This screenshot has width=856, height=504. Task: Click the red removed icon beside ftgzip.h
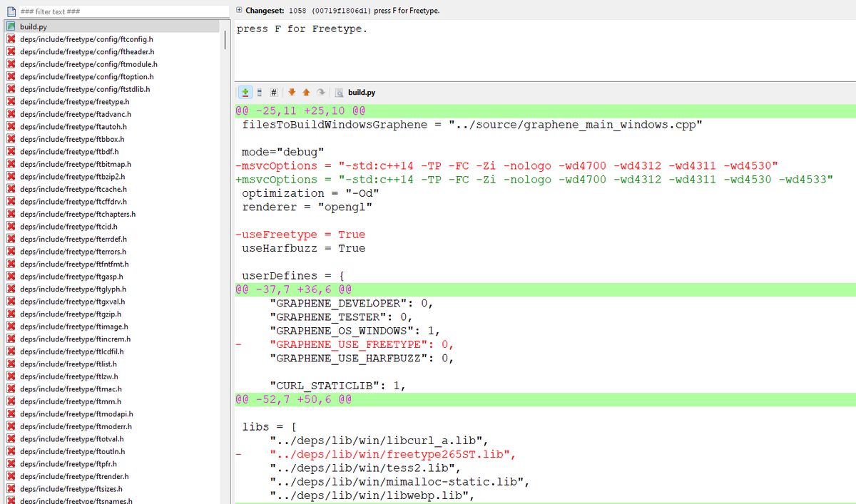[x=11, y=314]
